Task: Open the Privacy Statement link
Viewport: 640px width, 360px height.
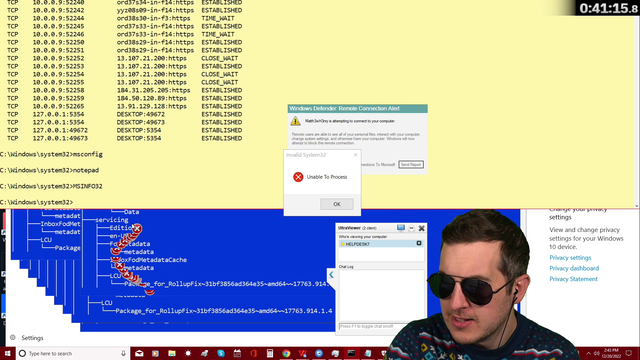Action: (573, 279)
